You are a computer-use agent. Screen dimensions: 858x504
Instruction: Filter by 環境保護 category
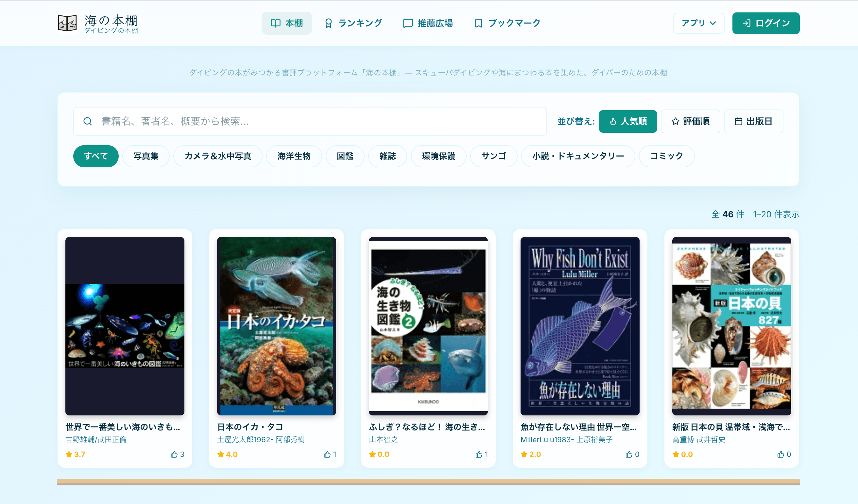438,156
